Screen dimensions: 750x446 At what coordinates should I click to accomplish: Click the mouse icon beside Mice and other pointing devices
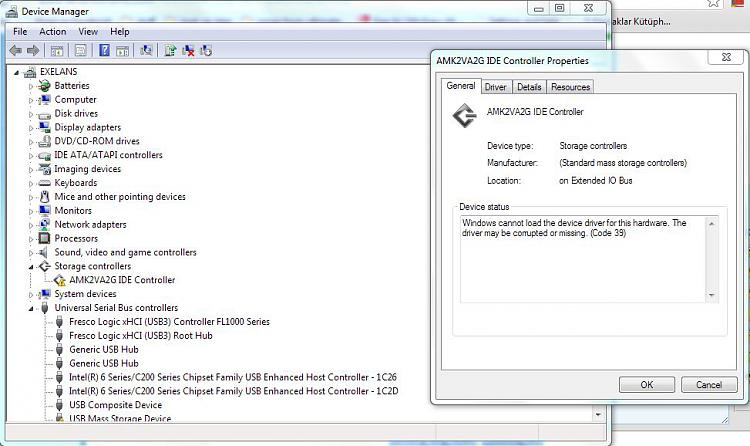pos(44,197)
